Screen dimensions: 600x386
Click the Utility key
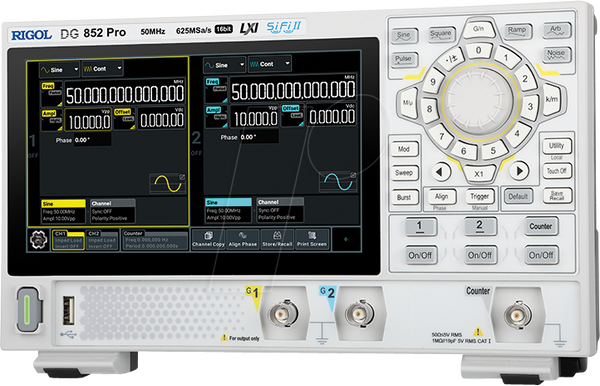[x=557, y=146]
